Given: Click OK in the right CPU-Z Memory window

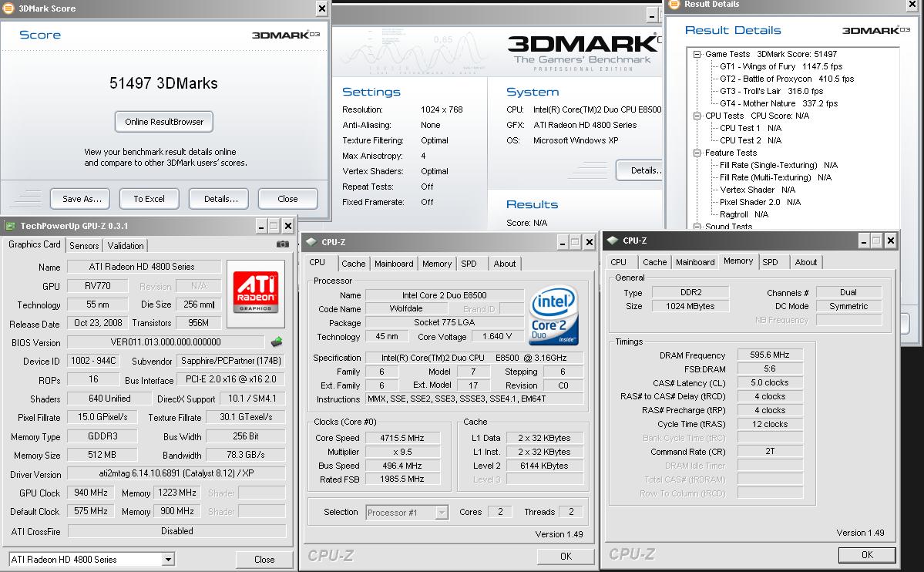Looking at the screenshot, I should pos(867,554).
